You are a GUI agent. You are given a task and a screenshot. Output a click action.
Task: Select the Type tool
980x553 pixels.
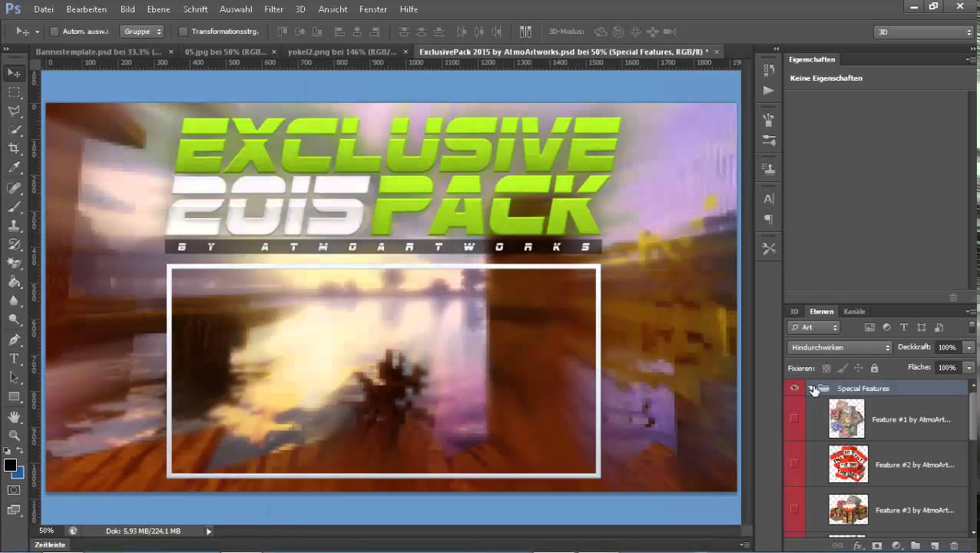click(15, 359)
